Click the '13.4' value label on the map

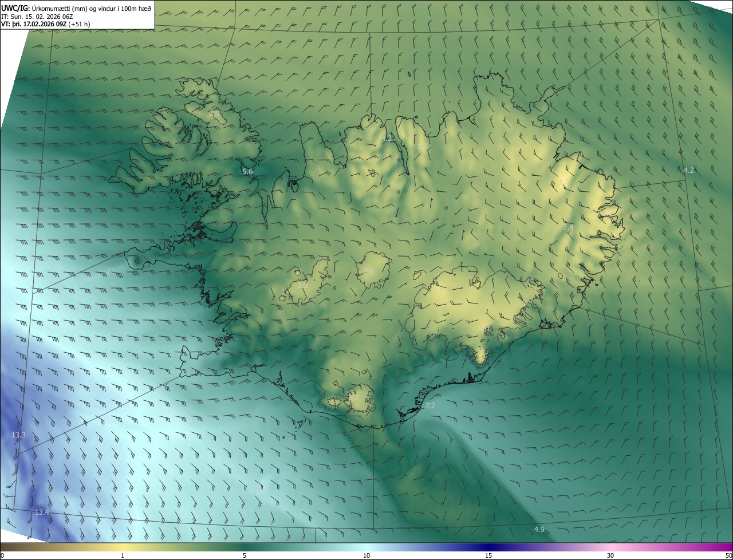click(x=42, y=512)
